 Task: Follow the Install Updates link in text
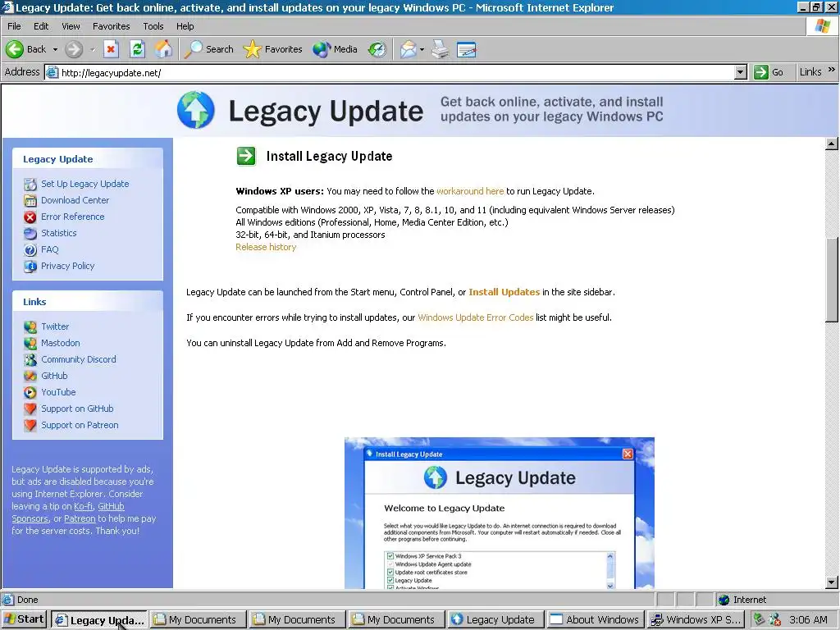pyautogui.click(x=504, y=292)
